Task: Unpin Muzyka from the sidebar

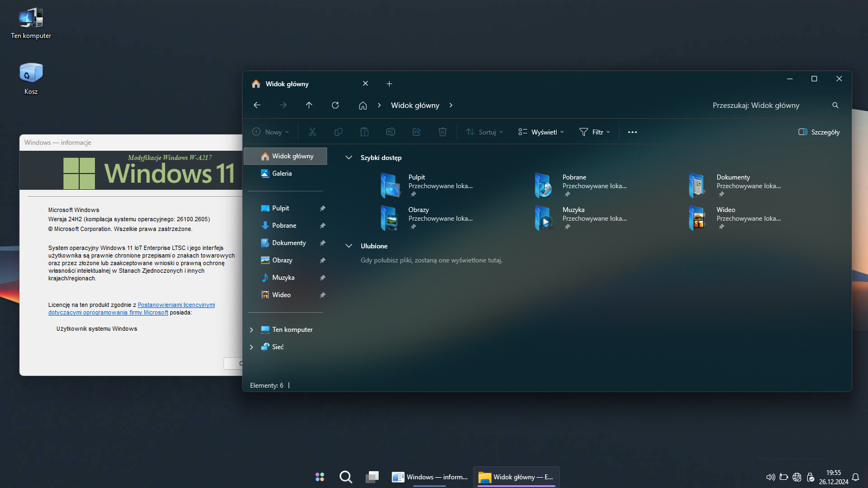Action: pyautogui.click(x=322, y=278)
